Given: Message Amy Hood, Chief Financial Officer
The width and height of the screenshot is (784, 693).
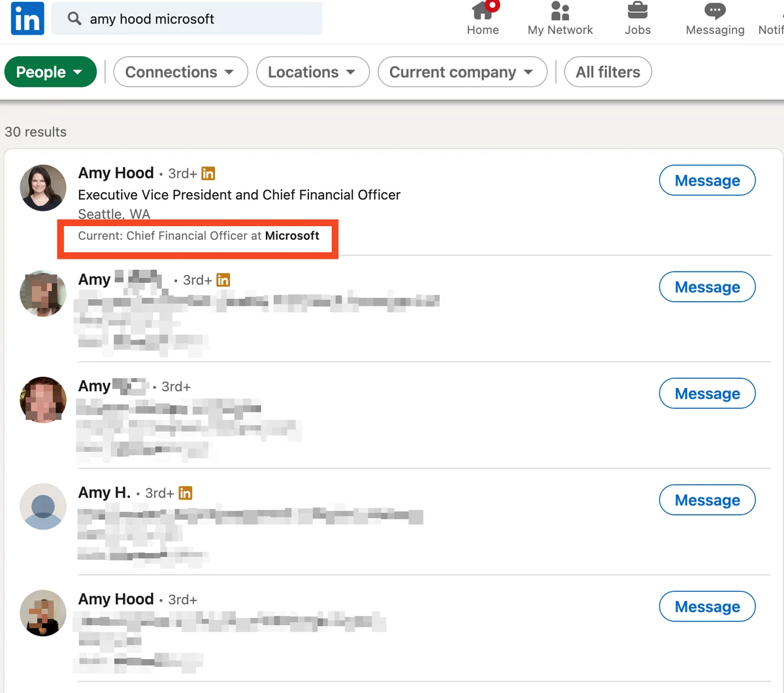Looking at the screenshot, I should click(x=707, y=180).
